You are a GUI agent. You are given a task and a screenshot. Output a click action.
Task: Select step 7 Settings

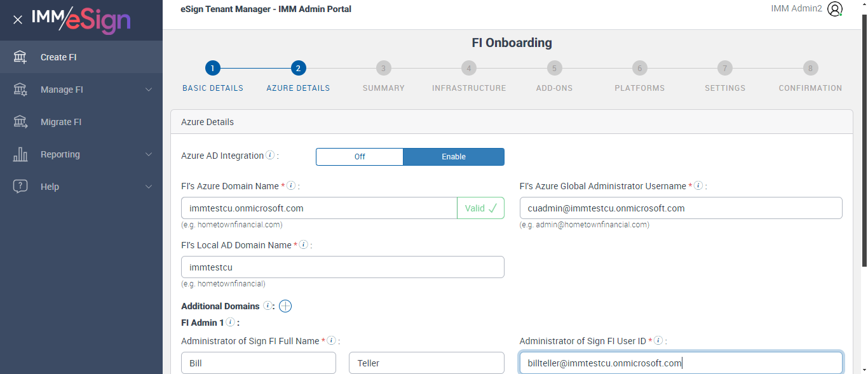pyautogui.click(x=725, y=68)
